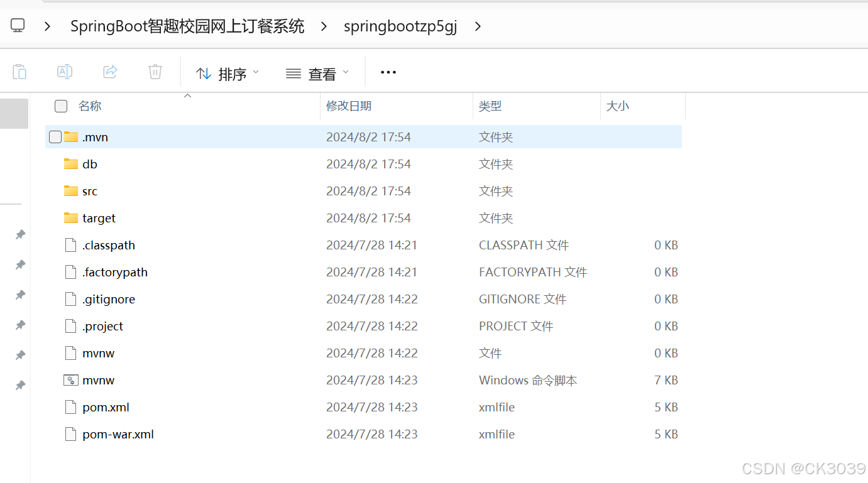
Task: Click the CLASSPATH 文件 type cell
Action: 524,245
